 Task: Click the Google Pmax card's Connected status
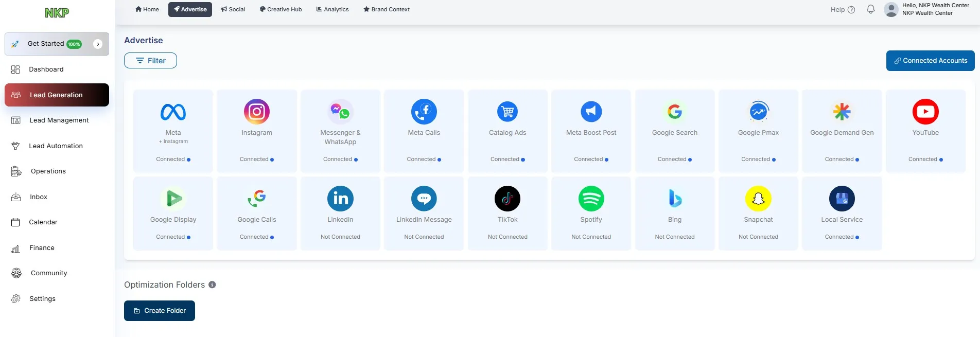coord(759,159)
